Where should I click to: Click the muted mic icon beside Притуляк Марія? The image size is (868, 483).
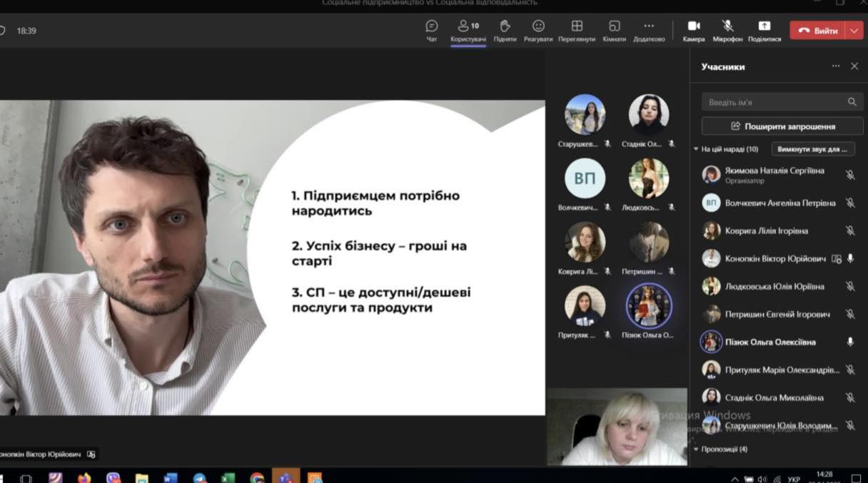[850, 370]
